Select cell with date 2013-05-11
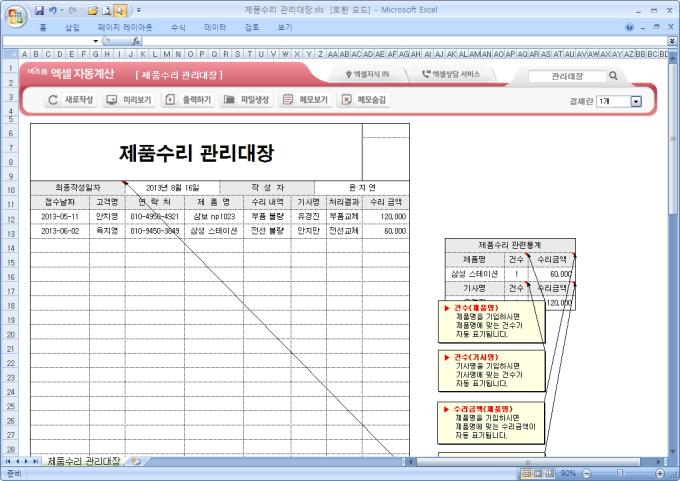The height and width of the screenshot is (481, 680). [60, 216]
